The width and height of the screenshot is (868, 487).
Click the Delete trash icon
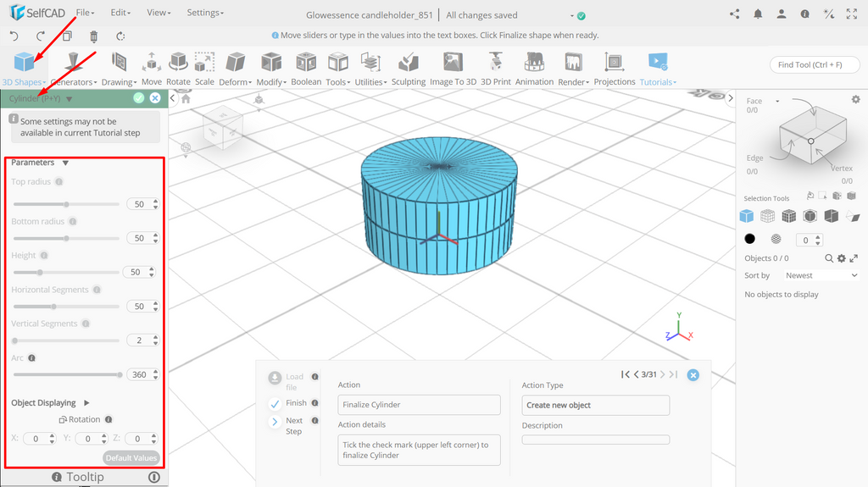pyautogui.click(x=93, y=36)
